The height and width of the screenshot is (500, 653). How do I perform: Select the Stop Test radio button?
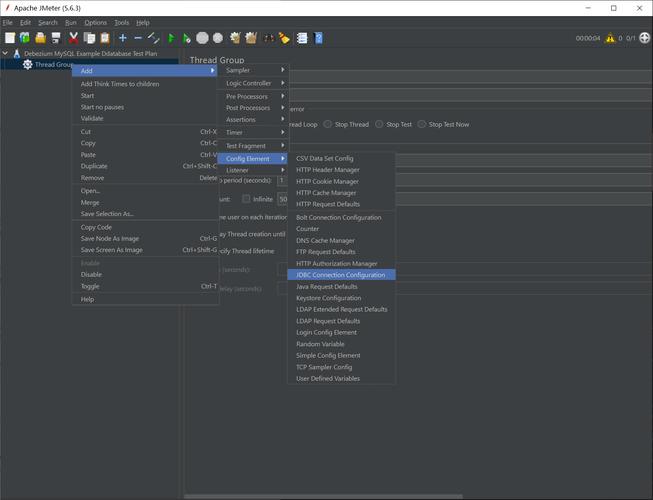point(379,124)
